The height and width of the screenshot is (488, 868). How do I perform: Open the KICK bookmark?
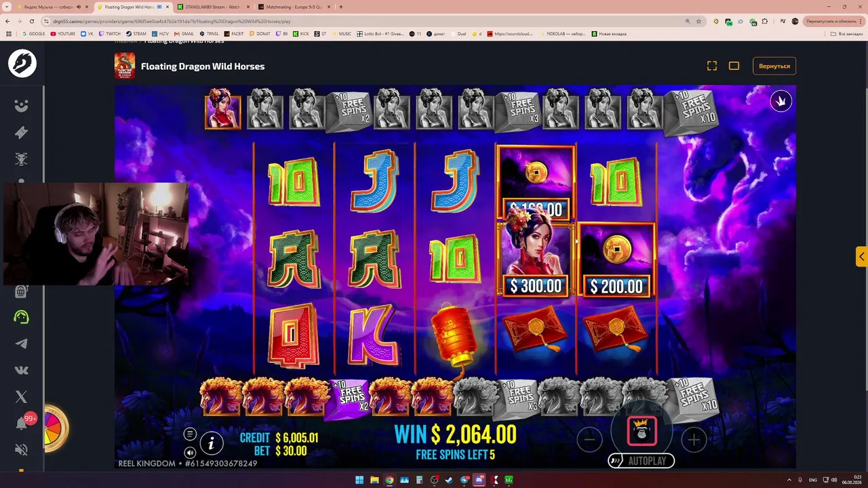300,34
